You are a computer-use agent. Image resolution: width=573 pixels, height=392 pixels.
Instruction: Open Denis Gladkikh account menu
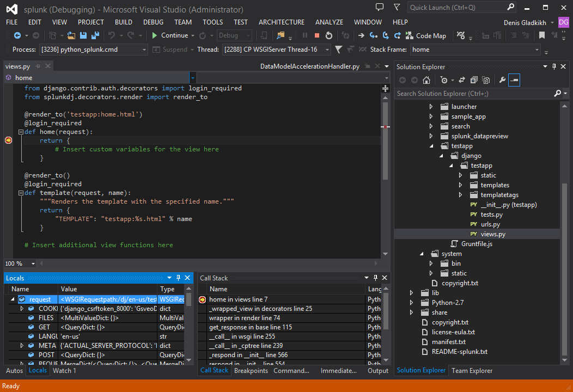528,23
